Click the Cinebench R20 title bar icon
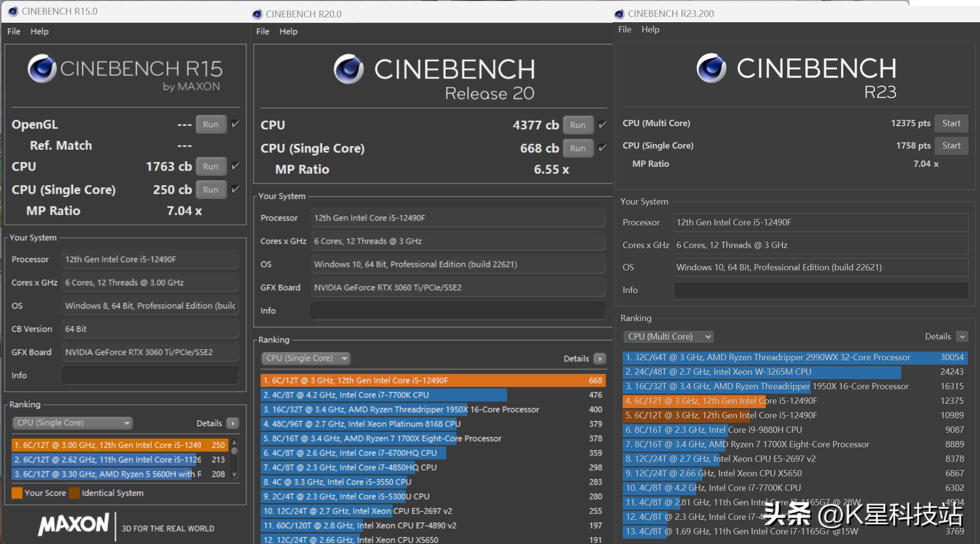Screen dimensions: 980x544 257,14
